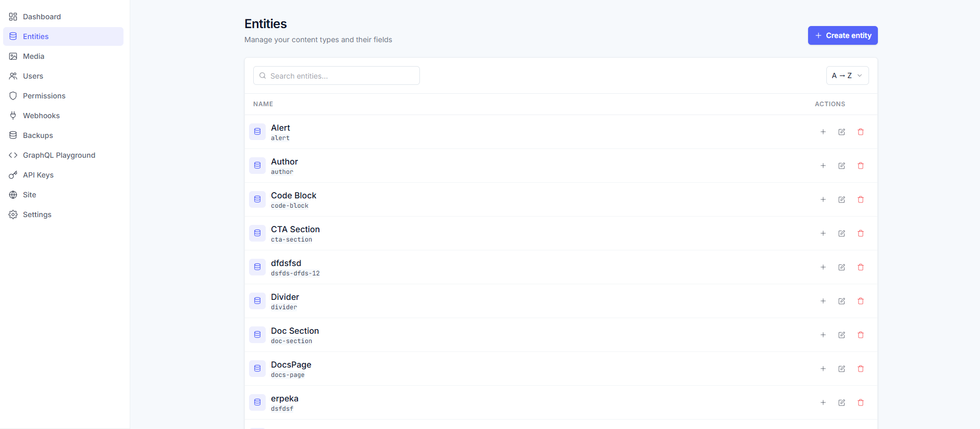Open edit icon for Divider entity
The width and height of the screenshot is (980, 429).
pyautogui.click(x=841, y=301)
